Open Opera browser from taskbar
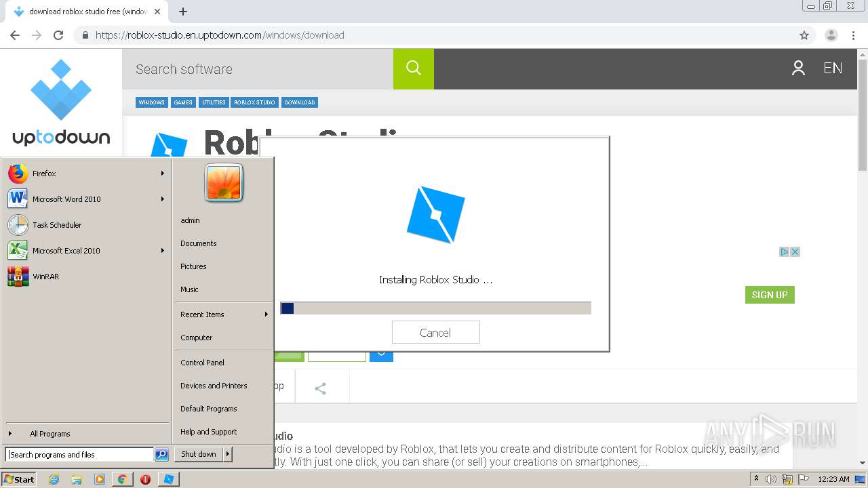The height and width of the screenshot is (488, 868). [x=145, y=479]
